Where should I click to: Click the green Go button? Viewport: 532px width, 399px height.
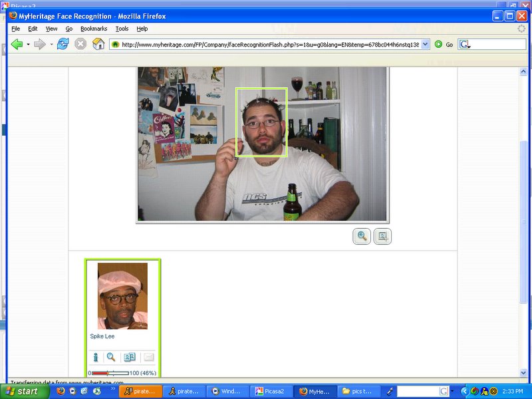[x=444, y=45]
